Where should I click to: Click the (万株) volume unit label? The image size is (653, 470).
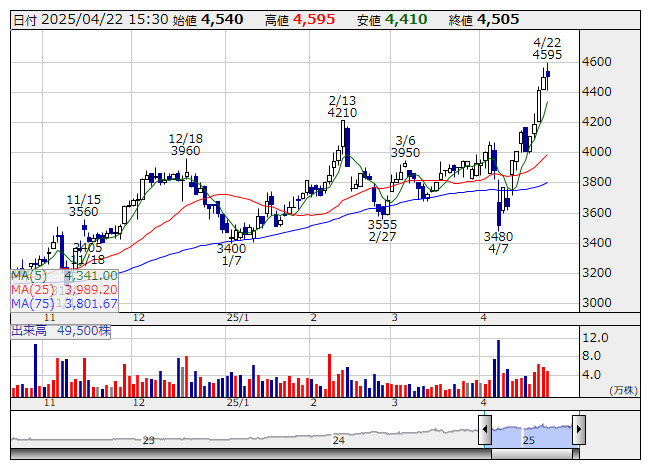point(623,390)
